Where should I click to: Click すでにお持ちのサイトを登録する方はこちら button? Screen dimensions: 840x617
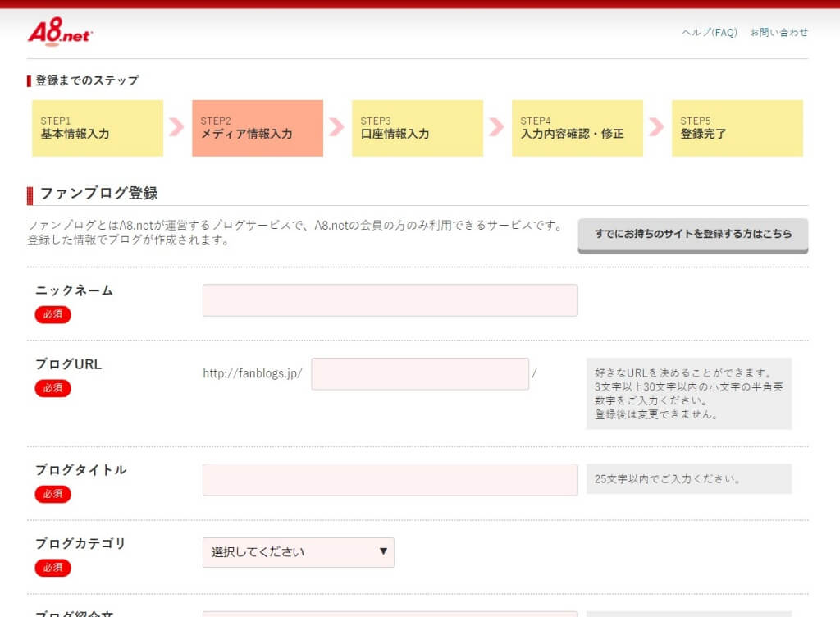click(692, 234)
